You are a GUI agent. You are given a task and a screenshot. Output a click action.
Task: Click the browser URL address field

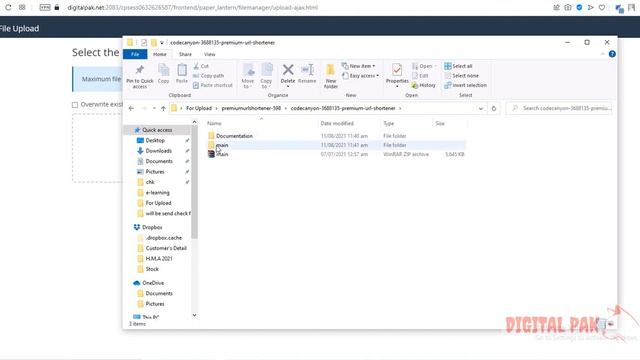pos(192,7)
